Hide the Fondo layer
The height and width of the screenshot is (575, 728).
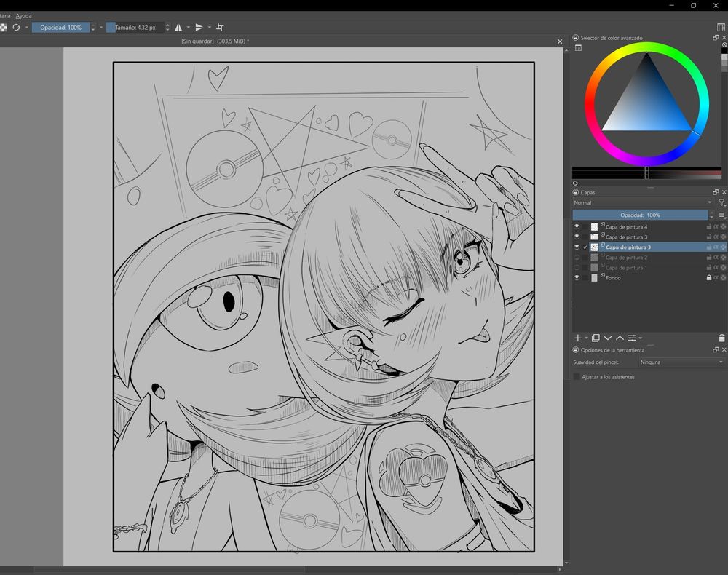[577, 277]
